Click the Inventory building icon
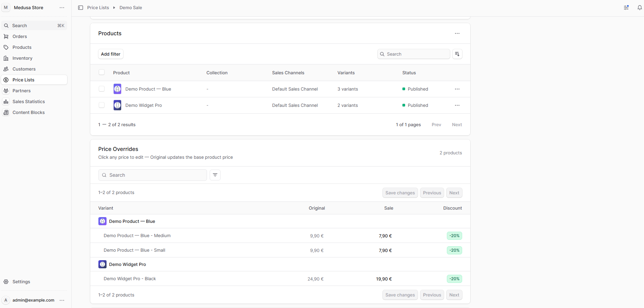The height and width of the screenshot is (308, 644). pyautogui.click(x=6, y=58)
